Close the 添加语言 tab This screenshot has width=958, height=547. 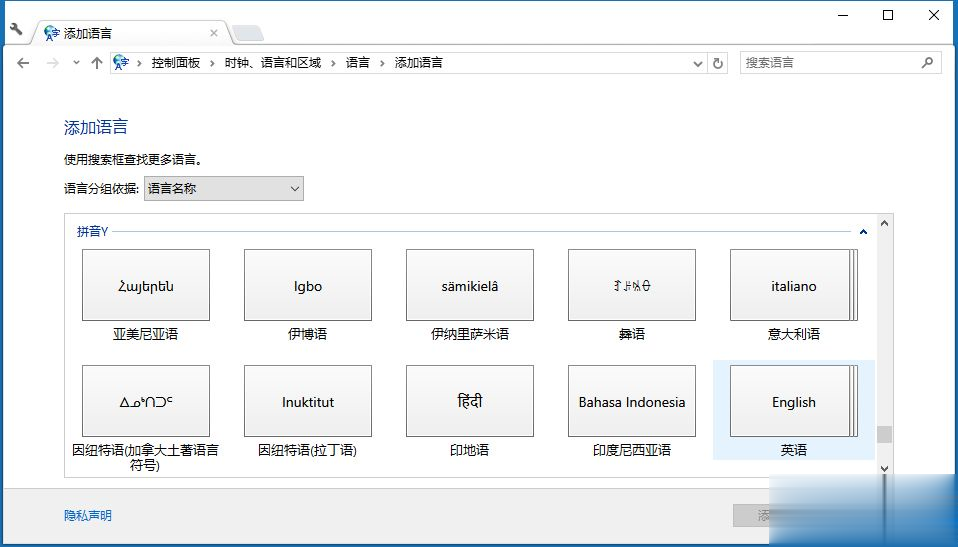pyautogui.click(x=214, y=33)
